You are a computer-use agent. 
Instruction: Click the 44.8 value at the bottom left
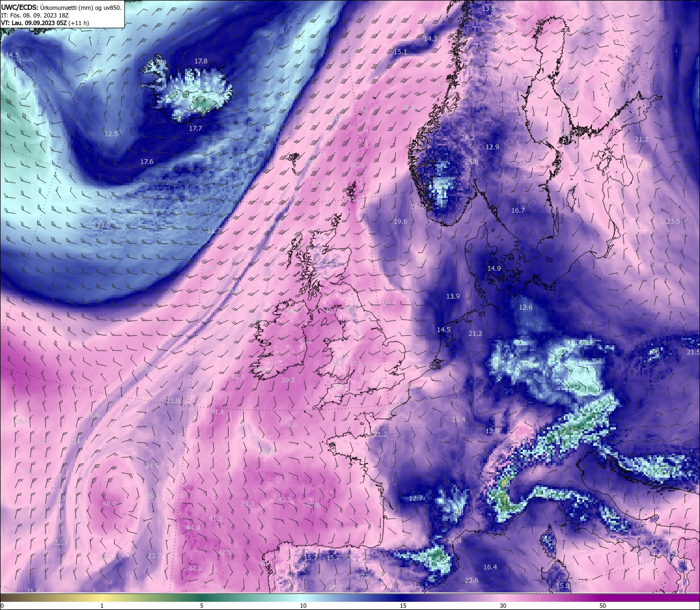[195, 569]
